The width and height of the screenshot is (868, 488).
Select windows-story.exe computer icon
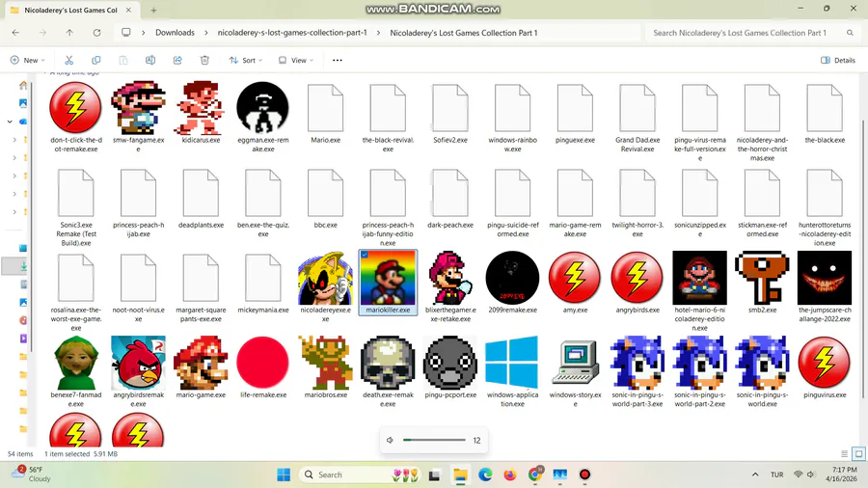[x=575, y=363]
